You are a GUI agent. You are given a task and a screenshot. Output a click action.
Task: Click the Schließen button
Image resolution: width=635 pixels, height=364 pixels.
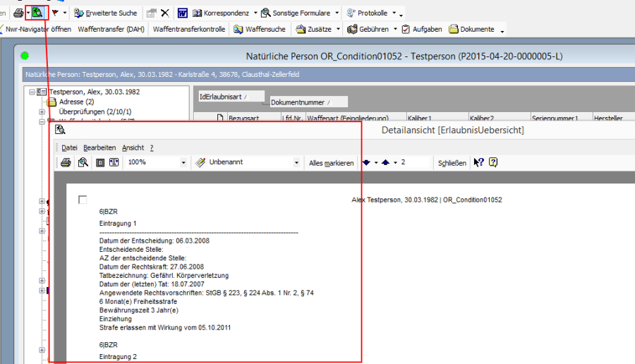452,163
